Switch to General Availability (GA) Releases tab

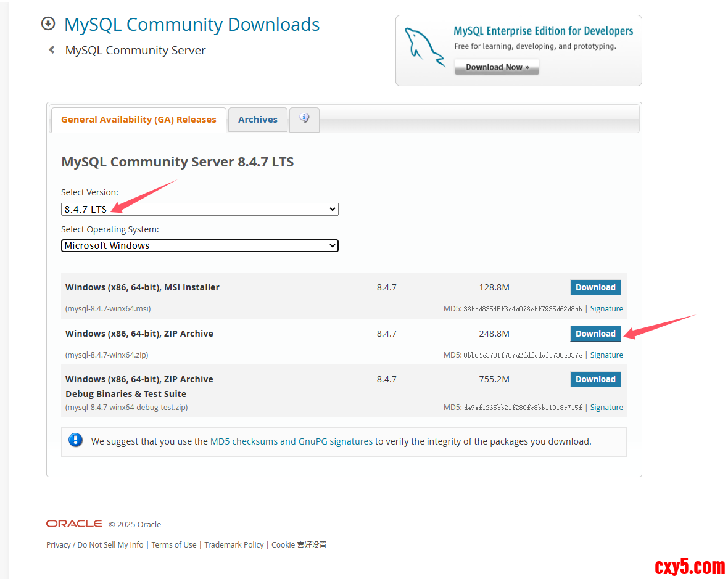(138, 120)
